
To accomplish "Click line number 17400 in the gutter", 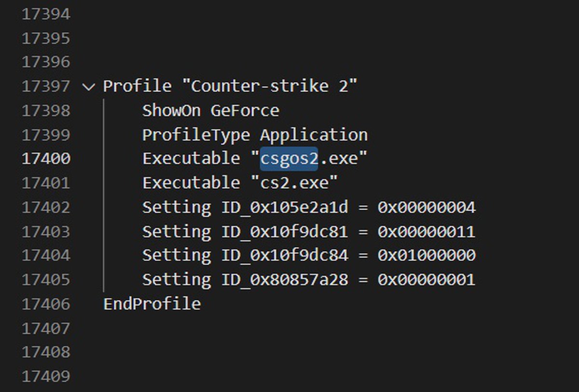I will (x=46, y=159).
